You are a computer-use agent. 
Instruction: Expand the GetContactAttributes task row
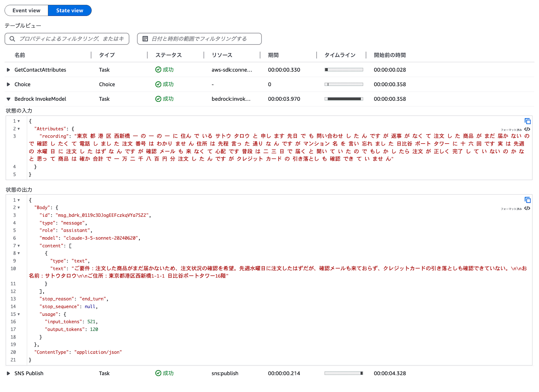[9, 69]
